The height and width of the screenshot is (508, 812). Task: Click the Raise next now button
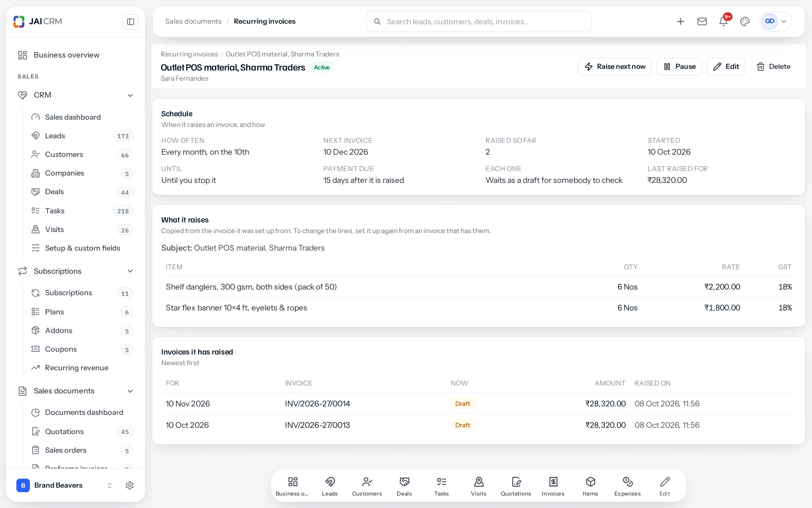point(615,67)
